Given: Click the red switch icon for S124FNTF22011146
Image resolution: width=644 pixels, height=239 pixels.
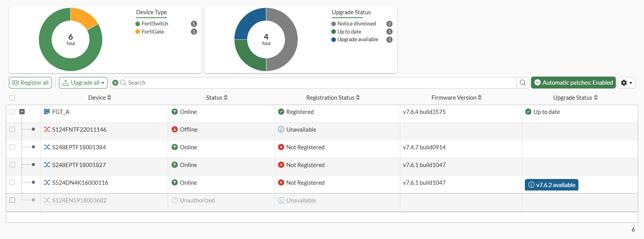Looking at the screenshot, I should click(x=47, y=129).
